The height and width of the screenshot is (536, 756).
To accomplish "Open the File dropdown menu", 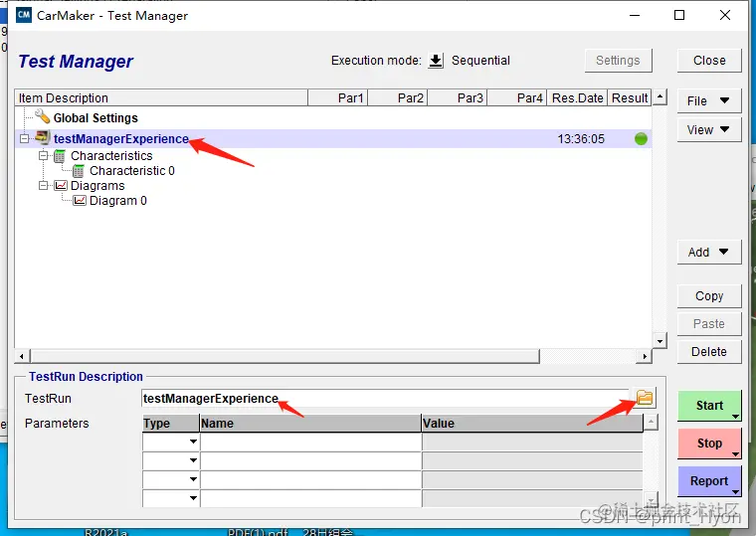I will (708, 100).
